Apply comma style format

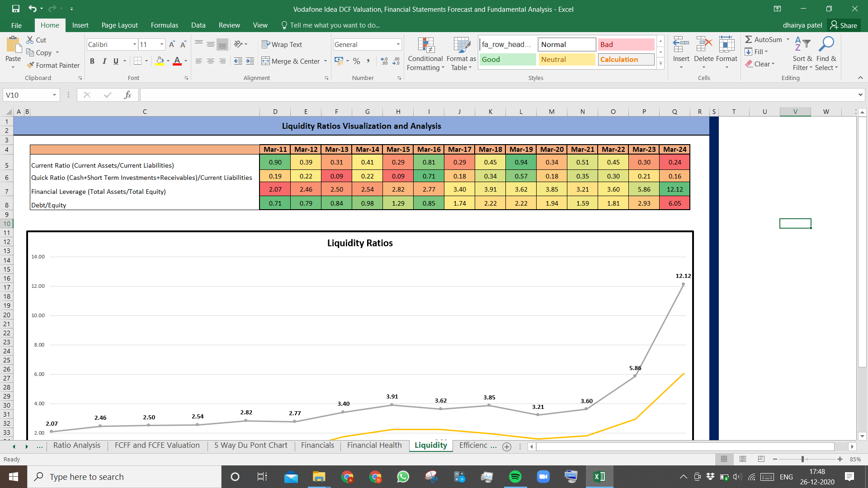coord(368,61)
